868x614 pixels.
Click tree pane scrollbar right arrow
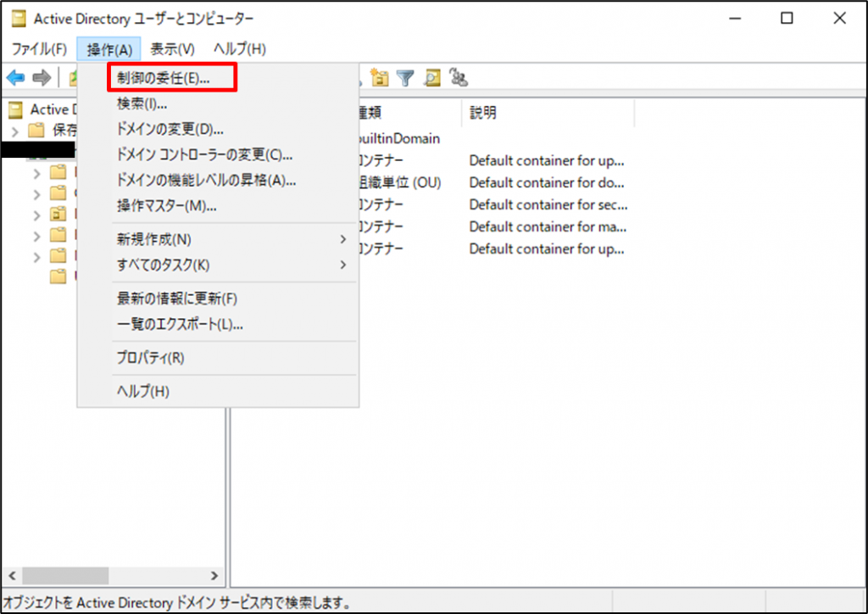click(214, 576)
